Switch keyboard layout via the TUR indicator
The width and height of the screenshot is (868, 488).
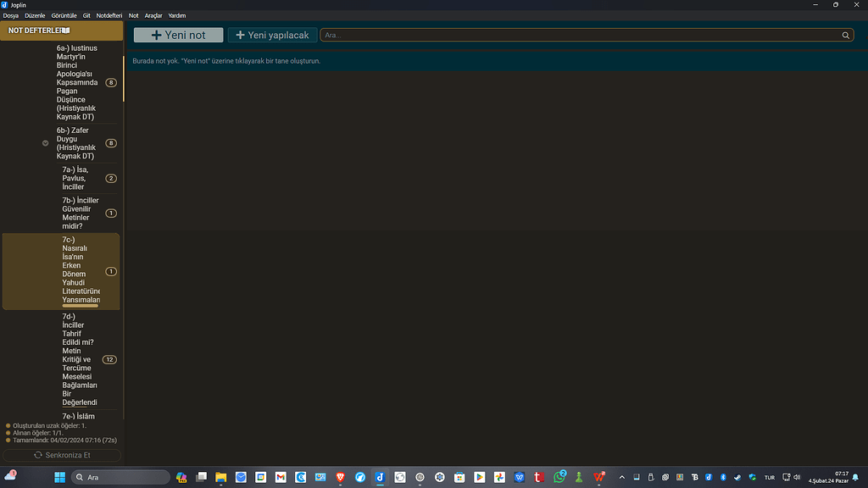(x=770, y=477)
